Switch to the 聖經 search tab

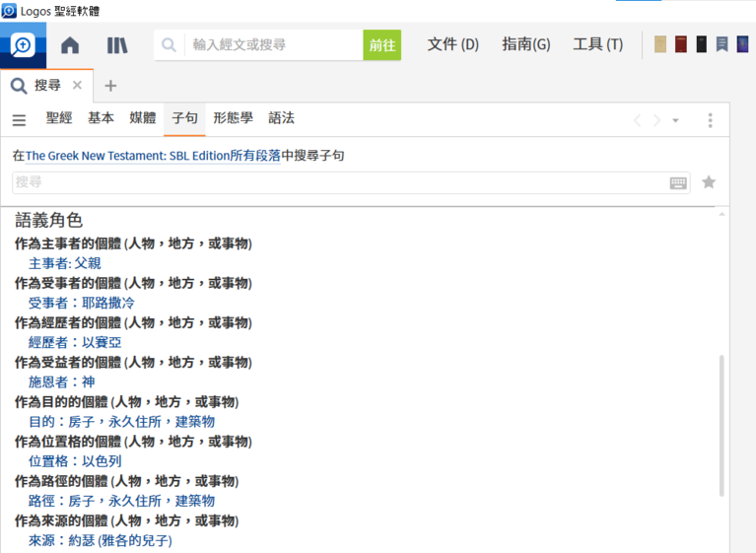(59, 118)
